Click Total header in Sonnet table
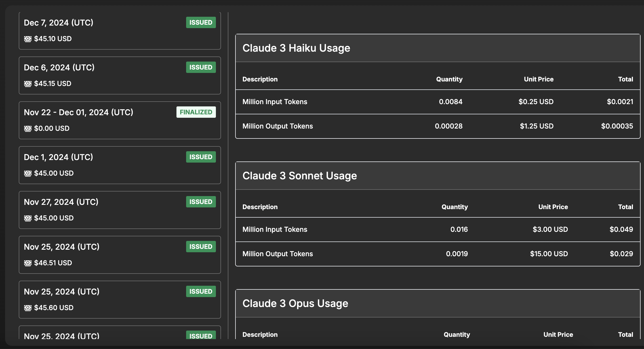The image size is (644, 349). 626,207
